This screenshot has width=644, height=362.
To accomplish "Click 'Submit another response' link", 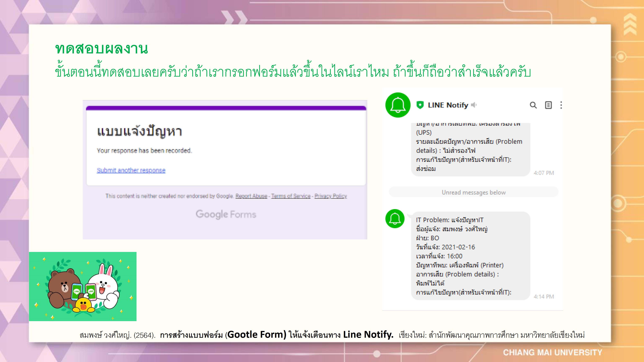I will (x=131, y=170).
